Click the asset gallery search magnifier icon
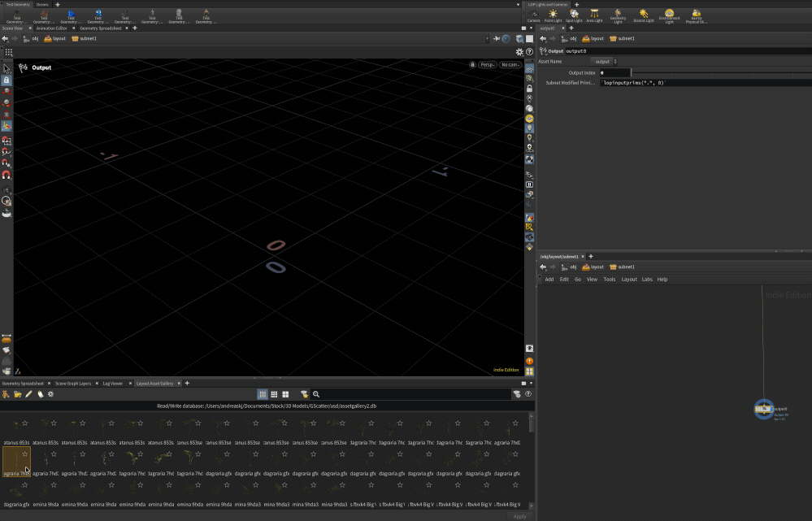The height and width of the screenshot is (521, 812). (x=316, y=394)
